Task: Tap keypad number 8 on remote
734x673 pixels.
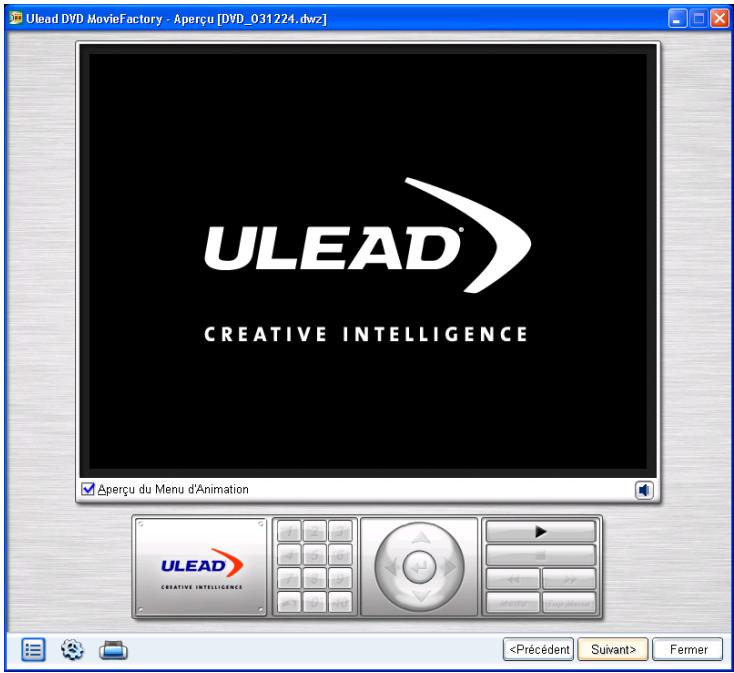Action: tap(315, 579)
